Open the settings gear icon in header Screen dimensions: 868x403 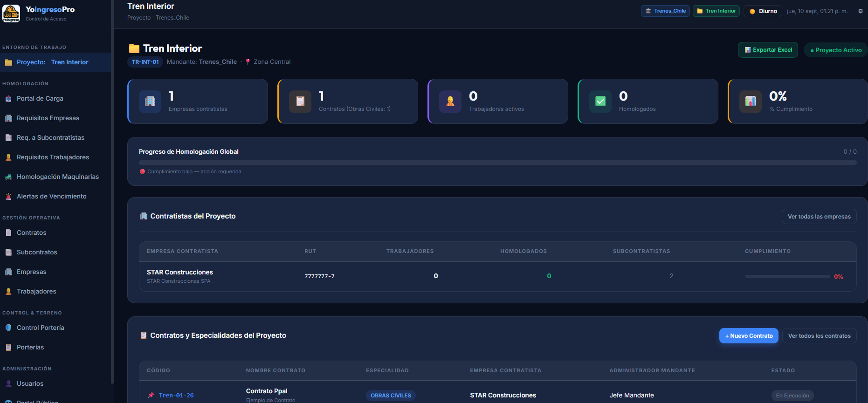(861, 11)
